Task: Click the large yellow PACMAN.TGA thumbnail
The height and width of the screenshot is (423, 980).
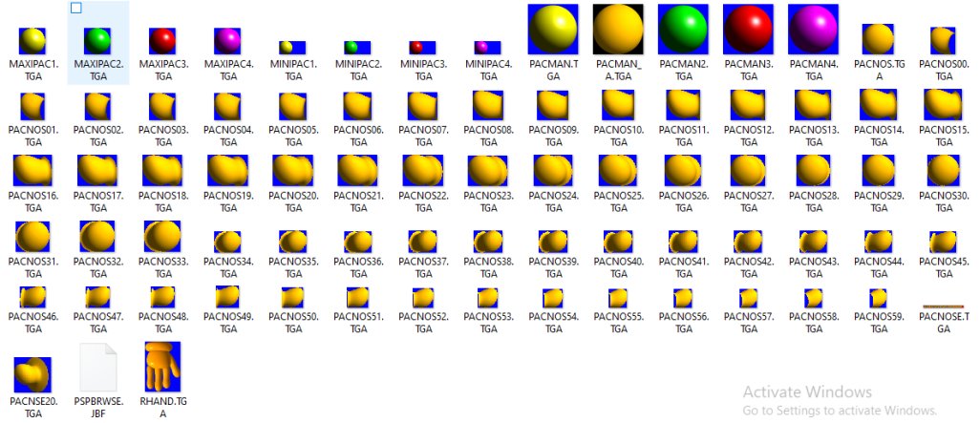Action: tap(552, 30)
